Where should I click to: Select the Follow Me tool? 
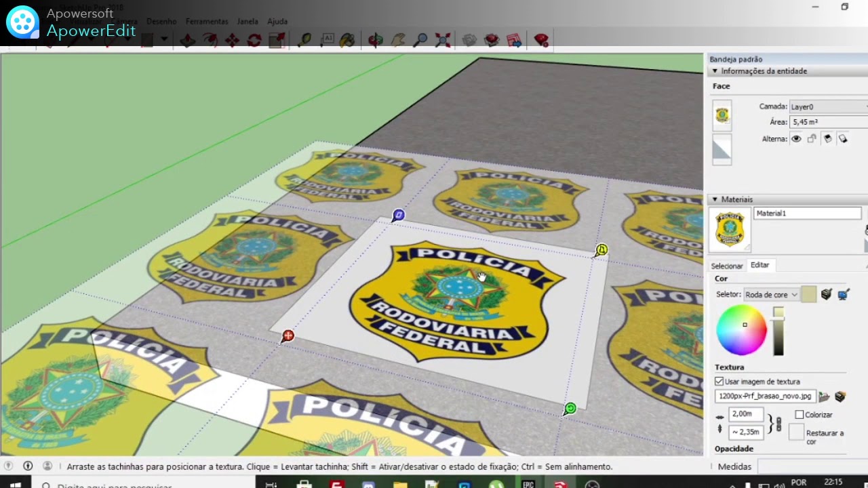pyautogui.click(x=210, y=41)
